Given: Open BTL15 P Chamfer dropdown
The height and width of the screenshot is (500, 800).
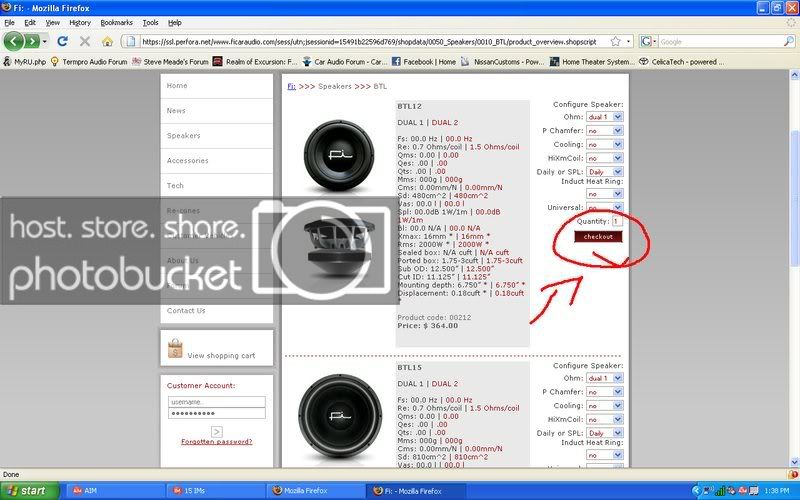Looking at the screenshot, I should click(x=605, y=392).
